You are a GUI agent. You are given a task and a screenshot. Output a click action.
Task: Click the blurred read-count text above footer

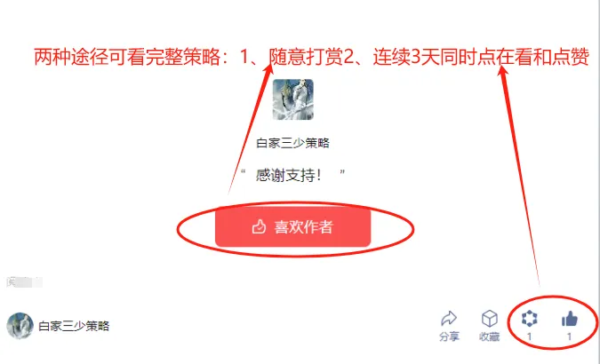tap(25, 282)
